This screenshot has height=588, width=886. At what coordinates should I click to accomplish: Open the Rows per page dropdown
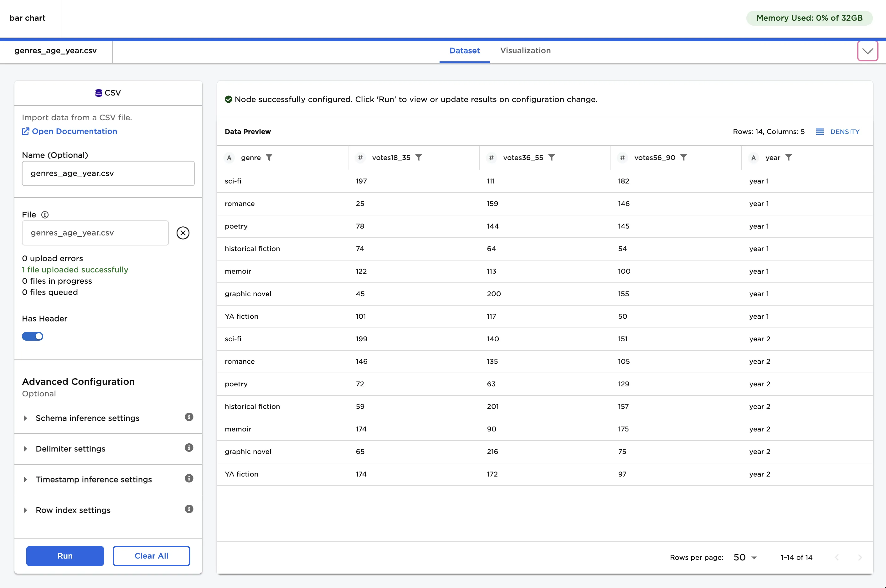tap(744, 557)
